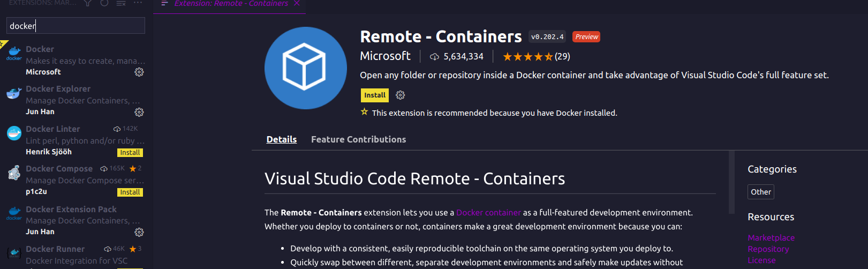Open the Docker container link in description
The image size is (868, 269).
488,213
